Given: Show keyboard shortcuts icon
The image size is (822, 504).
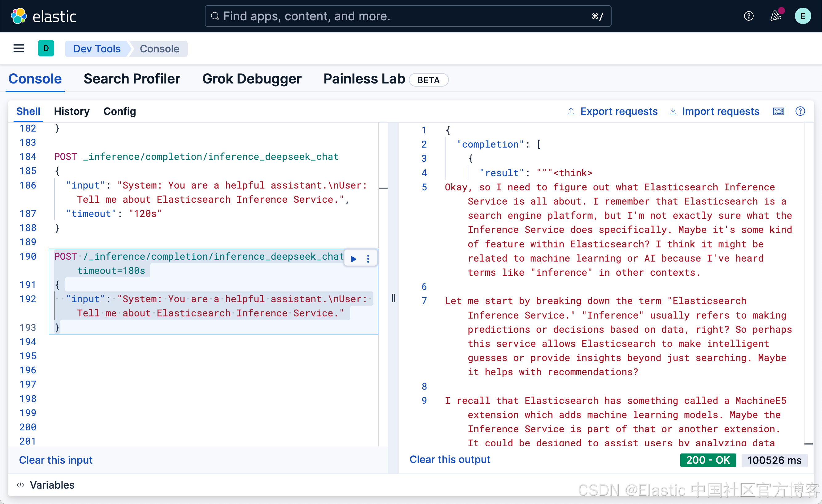Looking at the screenshot, I should click(x=778, y=112).
